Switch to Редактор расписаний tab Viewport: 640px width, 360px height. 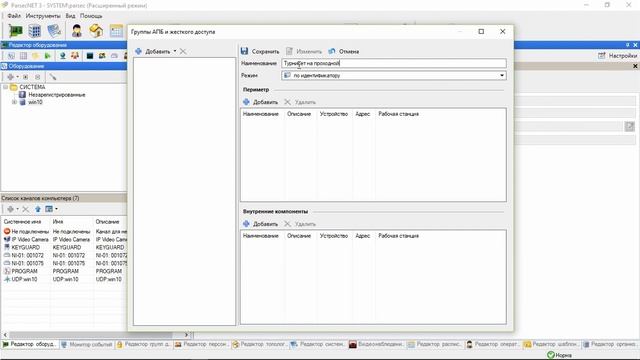click(435, 344)
